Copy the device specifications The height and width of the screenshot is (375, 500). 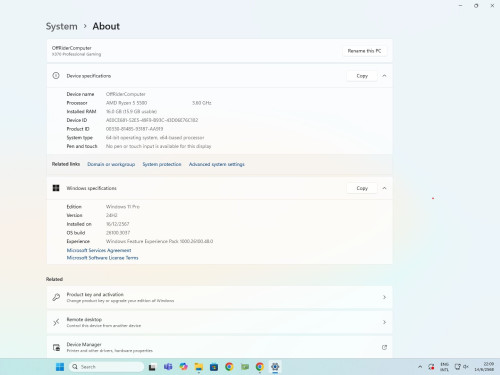click(x=362, y=76)
